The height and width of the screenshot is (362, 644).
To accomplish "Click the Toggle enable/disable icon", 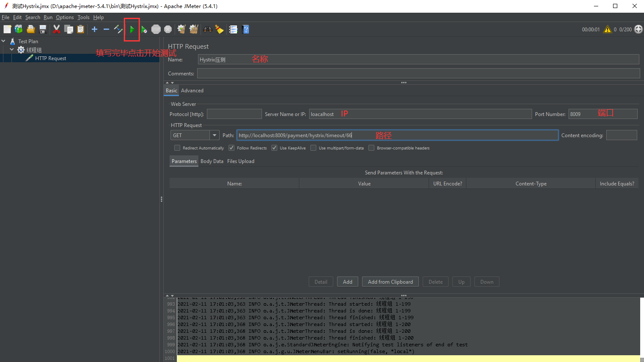I will click(118, 29).
